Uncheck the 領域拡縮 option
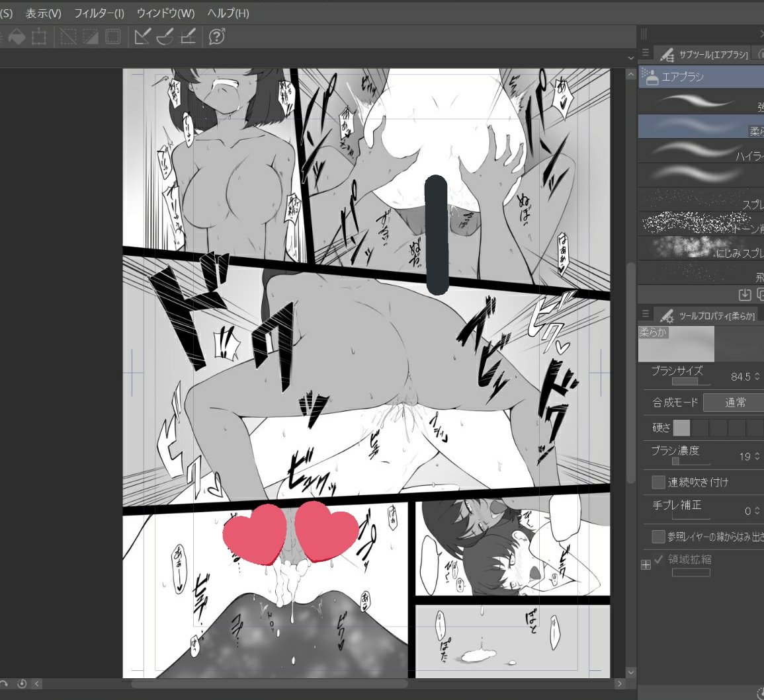Screen dimensions: 764x700 coord(658,559)
